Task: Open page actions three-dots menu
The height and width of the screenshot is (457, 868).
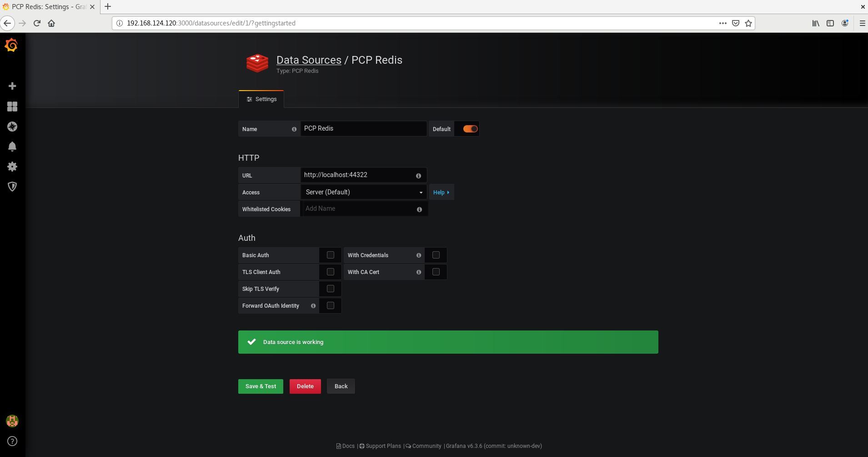Action: tap(723, 23)
